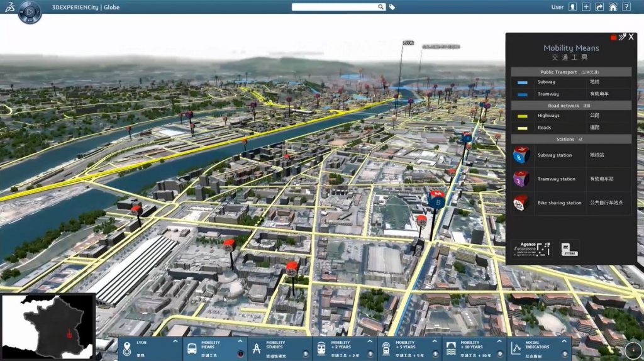
Task: Open the user profile icon
Action: [x=572, y=7]
